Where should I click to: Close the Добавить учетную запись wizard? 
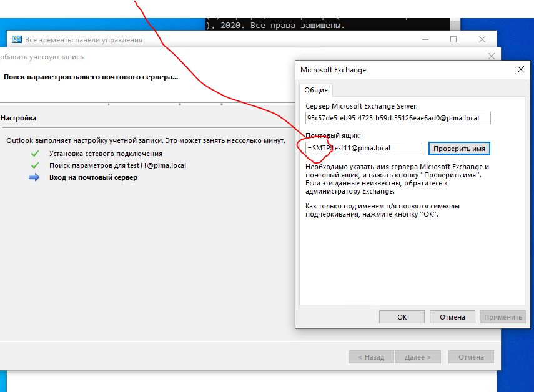[x=492, y=56]
